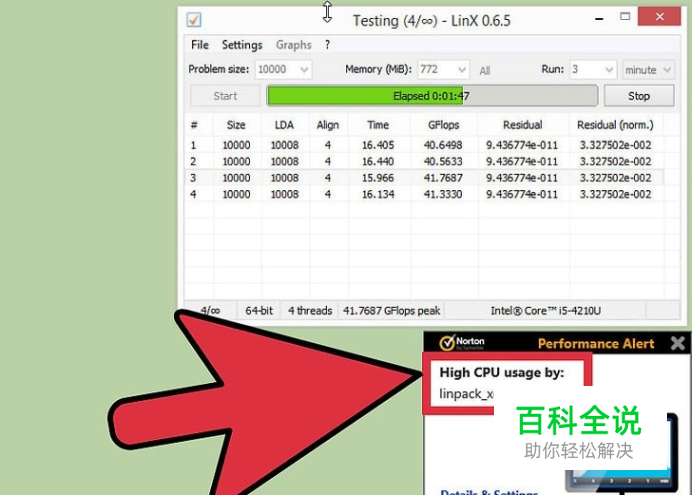The image size is (692, 495).
Task: Click the Residual (norm.) column header
Action: 615,125
